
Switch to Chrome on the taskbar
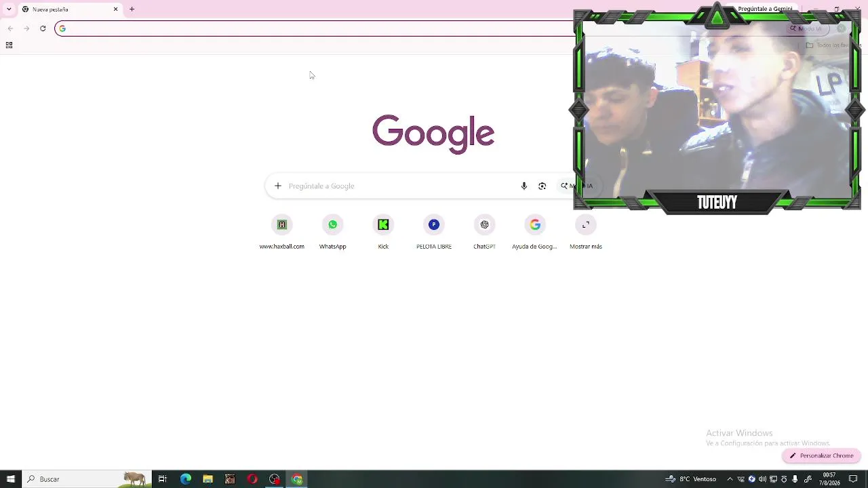297,479
